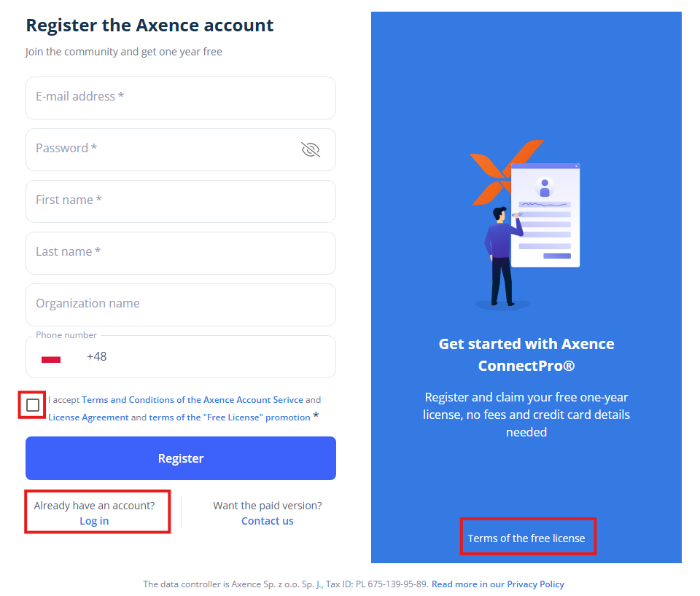Click the E-mail address field
Viewport: 700px width, 596px height.
point(180,98)
